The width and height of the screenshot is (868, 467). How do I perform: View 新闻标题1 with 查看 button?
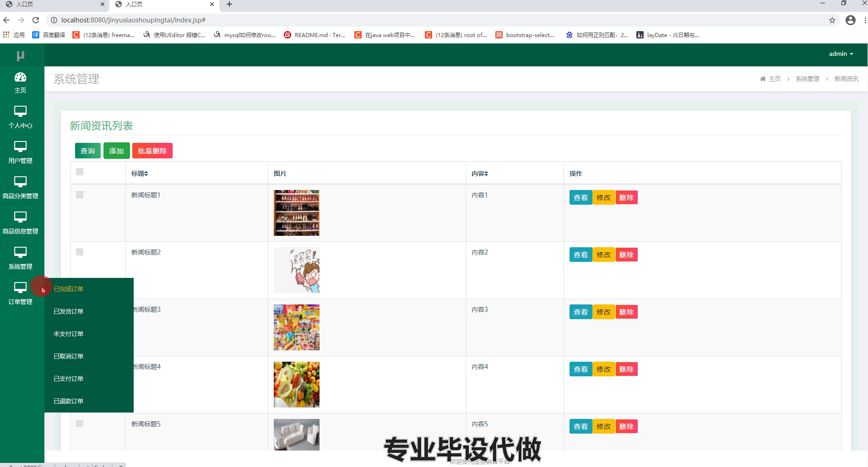coord(580,197)
